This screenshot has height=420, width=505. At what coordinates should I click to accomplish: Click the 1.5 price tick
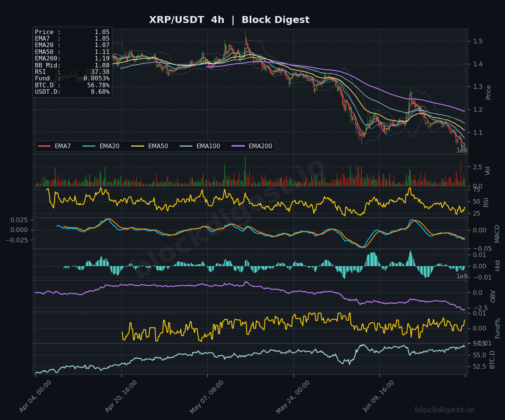point(478,41)
